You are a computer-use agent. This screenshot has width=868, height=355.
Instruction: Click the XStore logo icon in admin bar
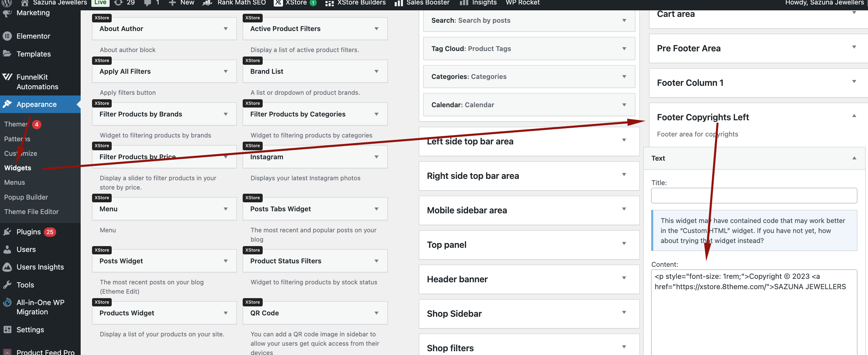point(278,3)
